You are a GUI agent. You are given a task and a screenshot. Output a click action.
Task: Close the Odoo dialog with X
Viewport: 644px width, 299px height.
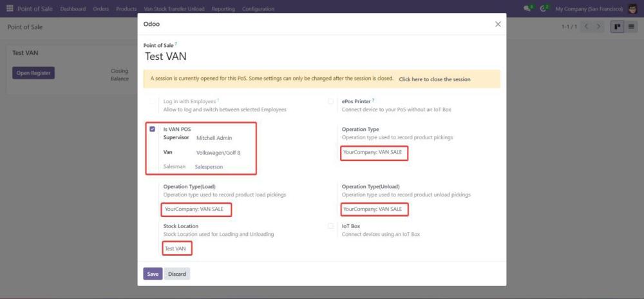tap(497, 24)
